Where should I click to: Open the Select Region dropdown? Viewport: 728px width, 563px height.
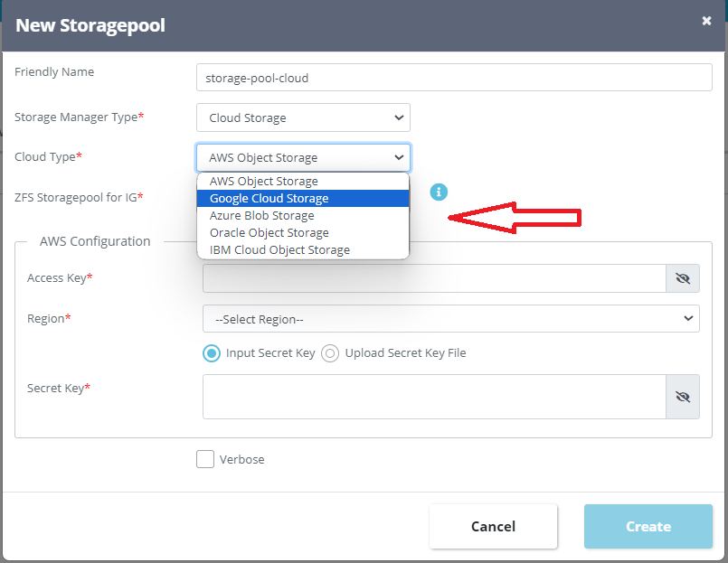451,319
